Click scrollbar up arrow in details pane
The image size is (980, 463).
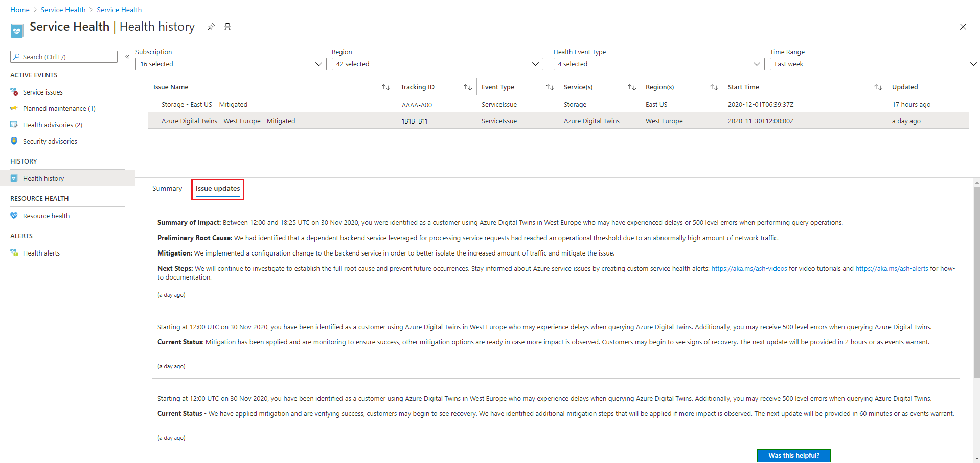pos(976,182)
